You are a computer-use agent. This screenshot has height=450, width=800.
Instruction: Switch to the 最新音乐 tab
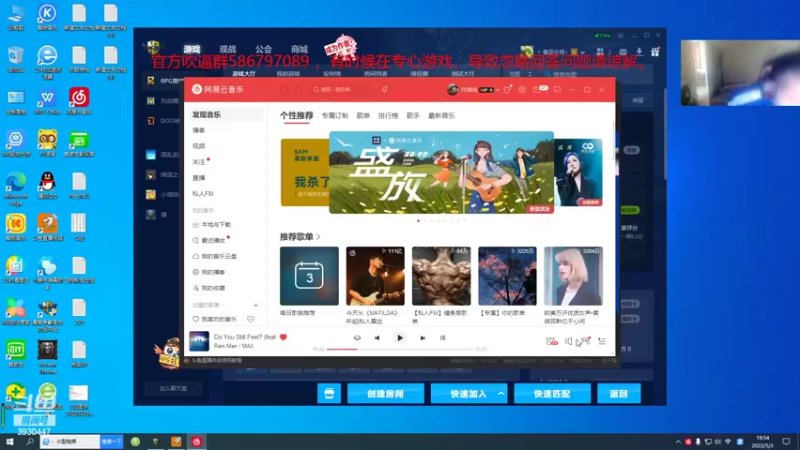click(441, 116)
